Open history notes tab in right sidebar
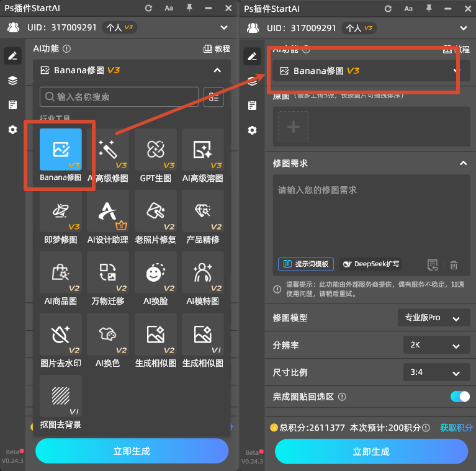Screen dimensions: 476x471 pyautogui.click(x=252, y=105)
